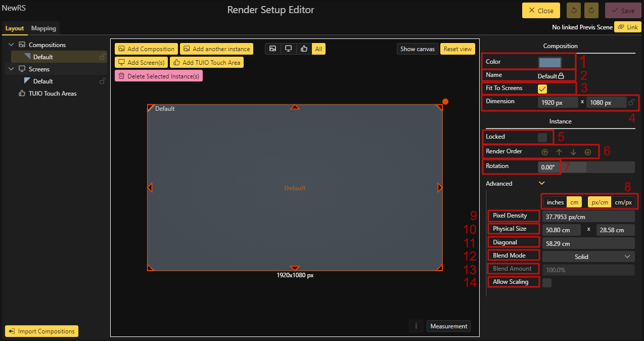Collapse the Advanced section chevron
Viewport: 644px width, 341px height.
541,183
